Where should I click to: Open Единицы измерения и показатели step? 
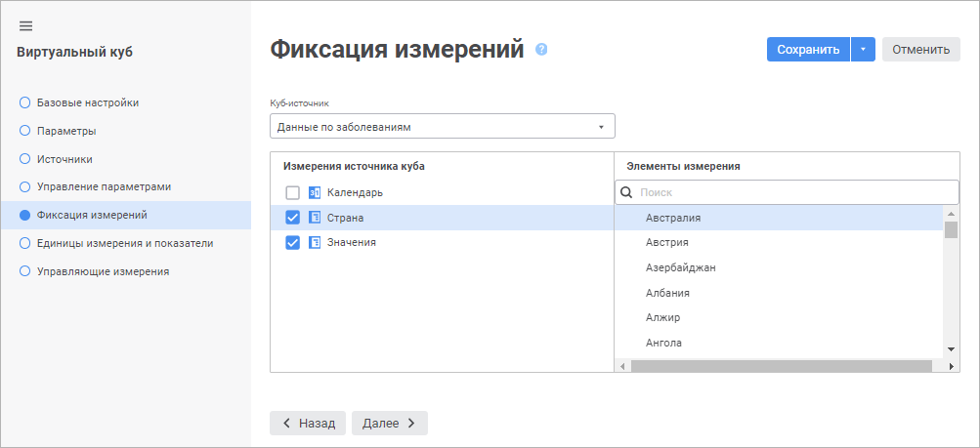click(x=124, y=243)
